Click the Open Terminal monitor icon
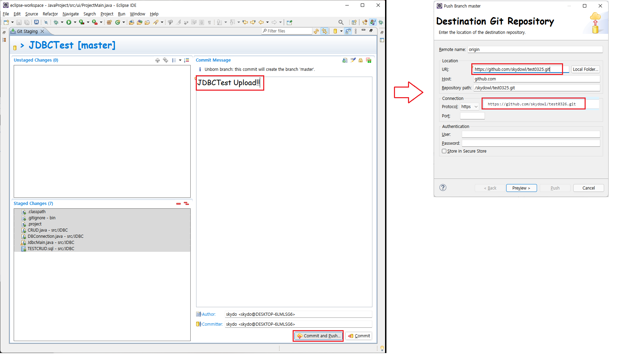 coord(36,22)
